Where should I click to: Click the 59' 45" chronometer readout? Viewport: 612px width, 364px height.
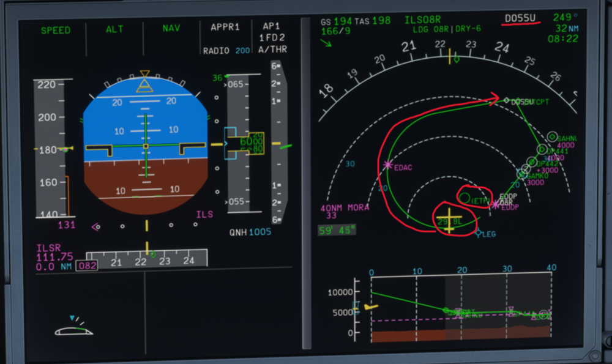pos(337,231)
